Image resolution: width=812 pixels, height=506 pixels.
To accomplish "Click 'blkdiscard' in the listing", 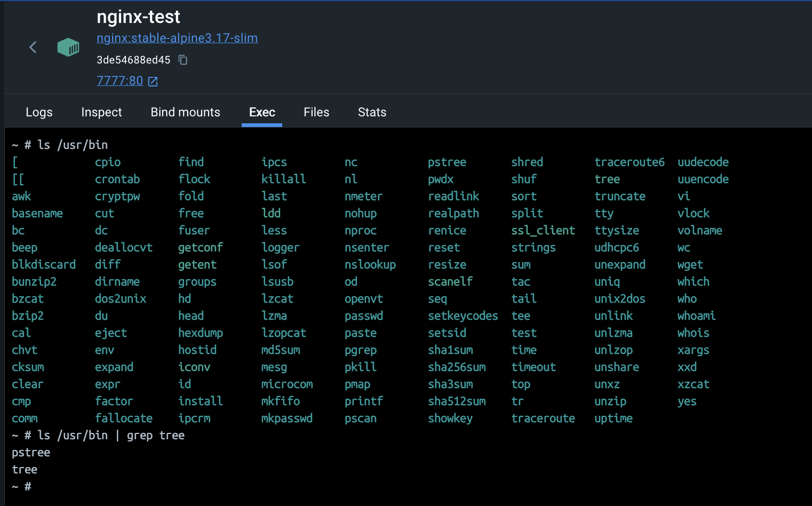I will 44,265.
